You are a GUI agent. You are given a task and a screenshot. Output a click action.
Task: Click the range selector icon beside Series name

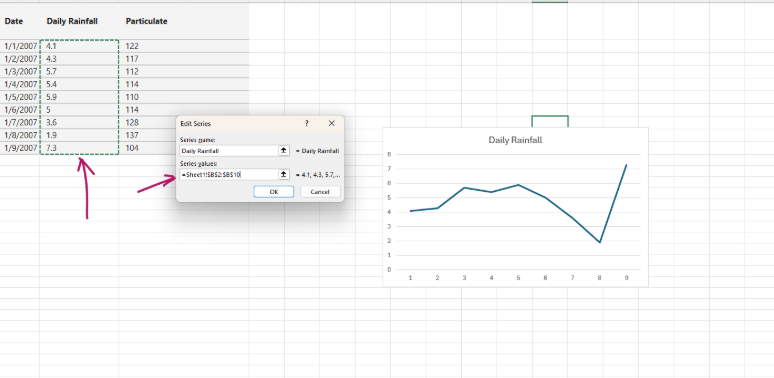tap(284, 151)
